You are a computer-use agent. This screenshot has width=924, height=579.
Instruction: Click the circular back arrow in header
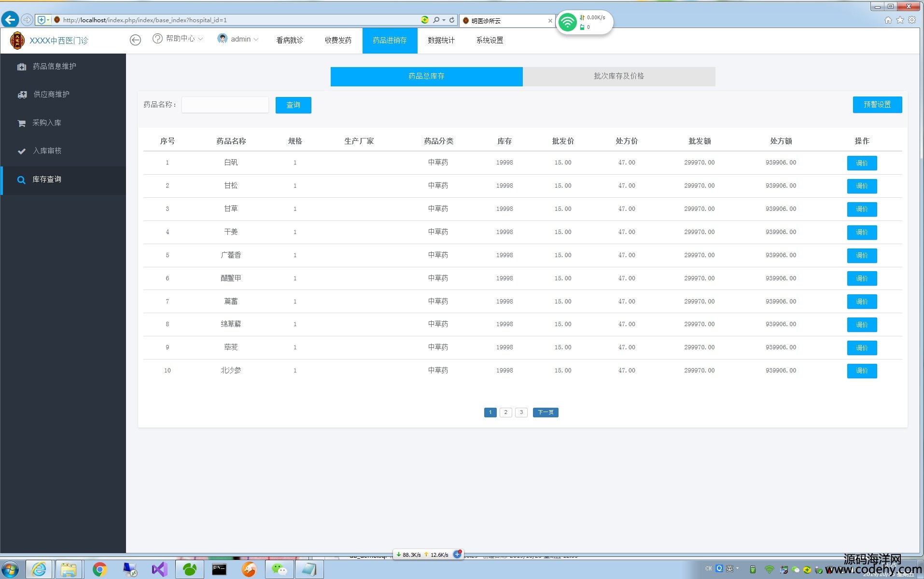point(136,40)
